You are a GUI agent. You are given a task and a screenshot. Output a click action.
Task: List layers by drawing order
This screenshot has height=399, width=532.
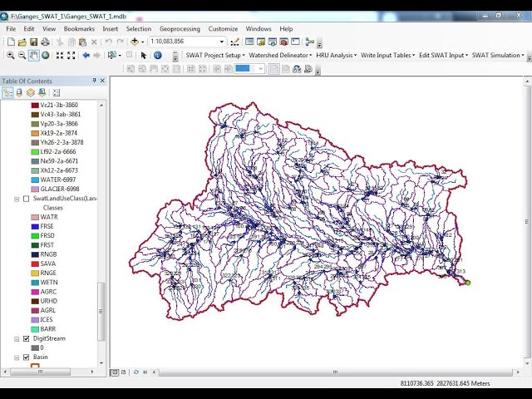[x=7, y=92]
